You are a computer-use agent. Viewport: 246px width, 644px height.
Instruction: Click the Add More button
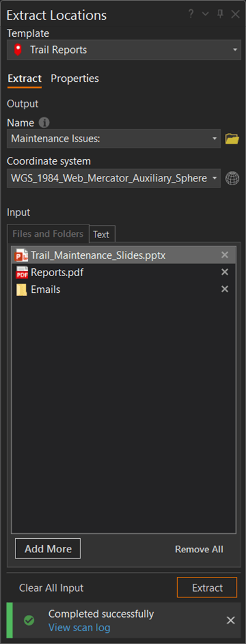coord(48,549)
